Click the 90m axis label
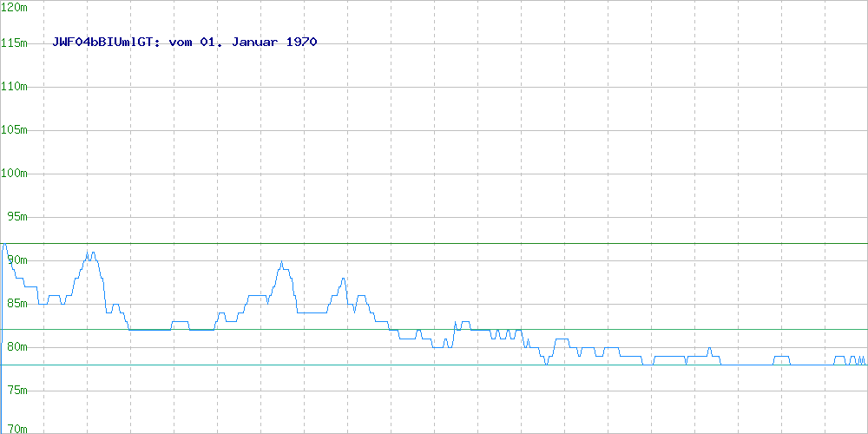 point(17,260)
